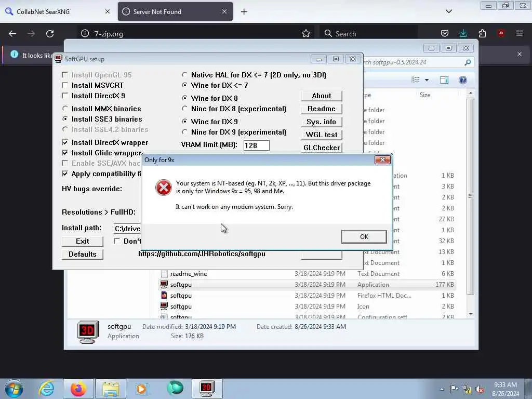Launch GLChecker button
532x399 pixels.
321,148
